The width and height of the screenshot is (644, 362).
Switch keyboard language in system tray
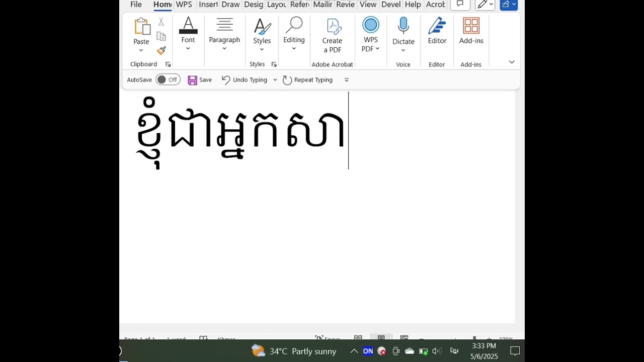pos(454,351)
